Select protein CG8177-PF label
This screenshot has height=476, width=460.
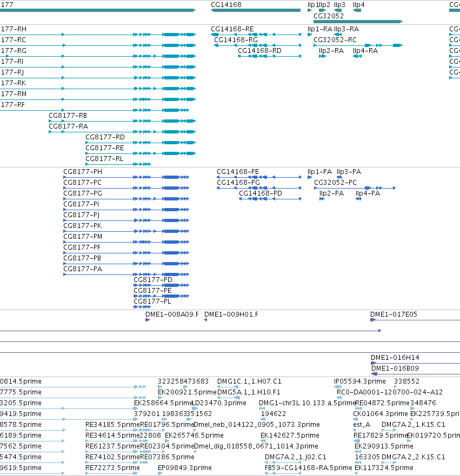pos(82,247)
